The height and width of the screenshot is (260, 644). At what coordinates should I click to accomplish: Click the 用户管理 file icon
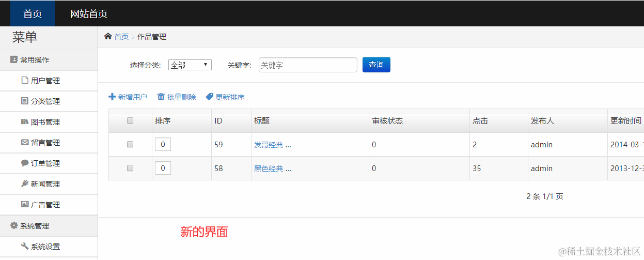click(25, 80)
